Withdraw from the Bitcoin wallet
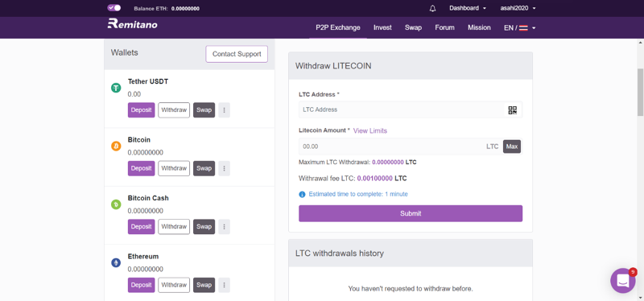Image resolution: width=644 pixels, height=301 pixels. (174, 168)
